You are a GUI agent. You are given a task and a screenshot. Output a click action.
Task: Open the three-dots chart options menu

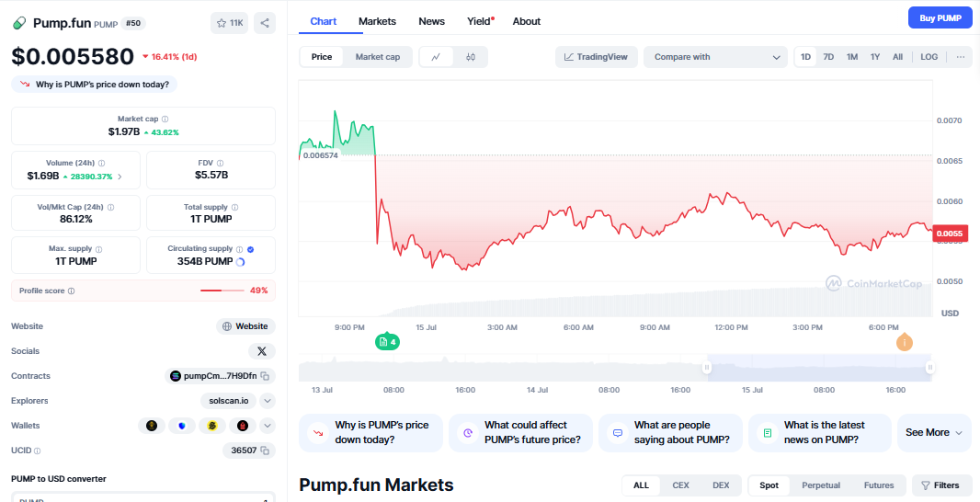pyautogui.click(x=961, y=57)
